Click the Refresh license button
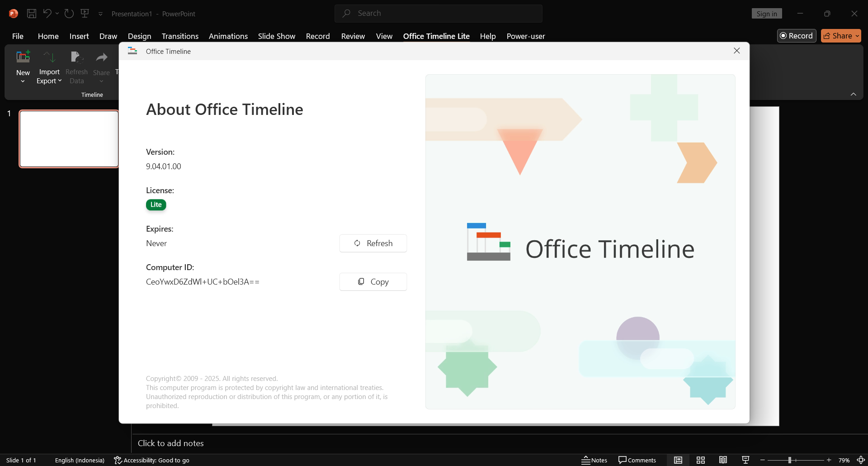The width and height of the screenshot is (868, 466). 373,243
